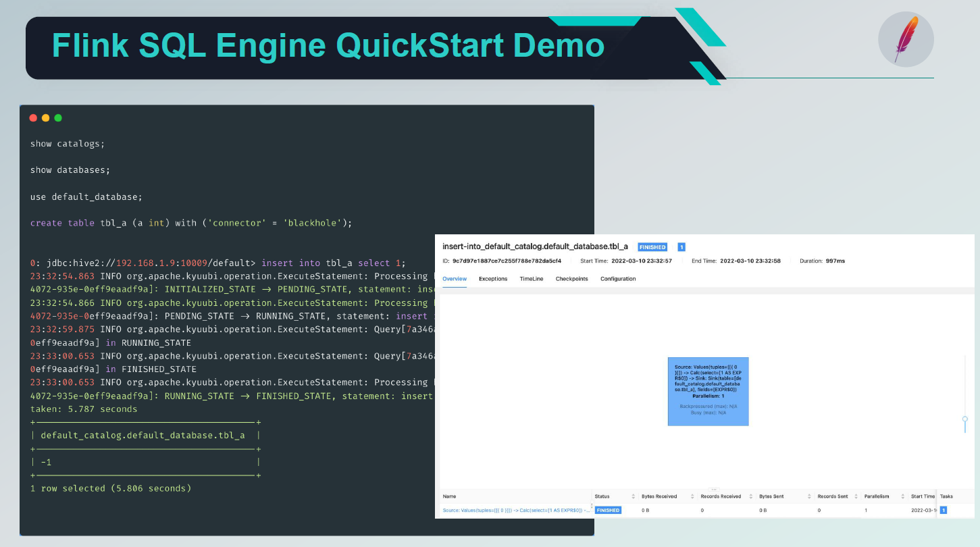Click the 'create table tbl_a' statement line
Image resolution: width=980 pixels, height=547 pixels.
[x=191, y=223]
